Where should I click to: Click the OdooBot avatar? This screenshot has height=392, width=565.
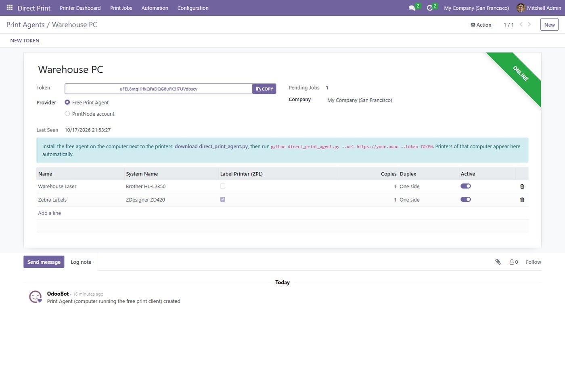click(36, 297)
